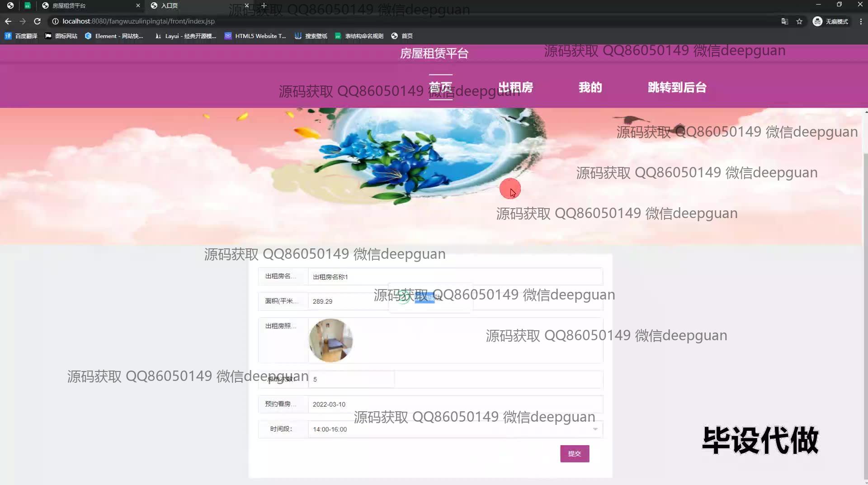
Task: Click 跳转到后台 navigation link
Action: coord(677,87)
